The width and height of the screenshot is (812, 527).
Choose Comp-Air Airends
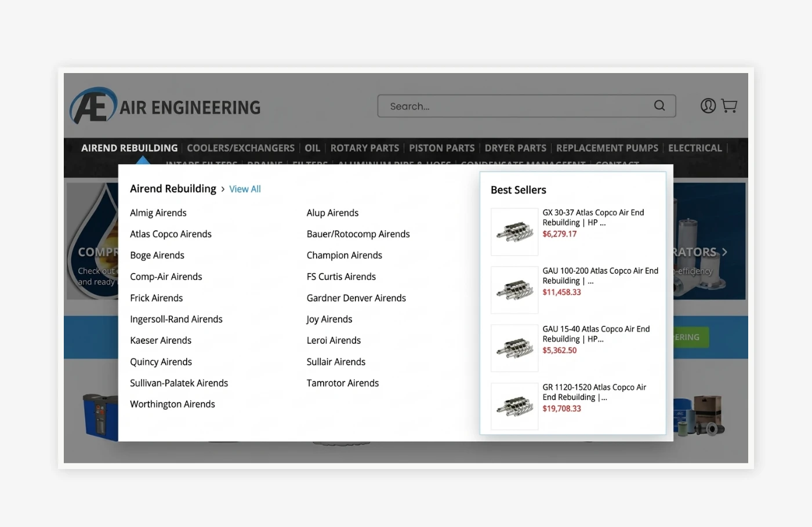[166, 277]
